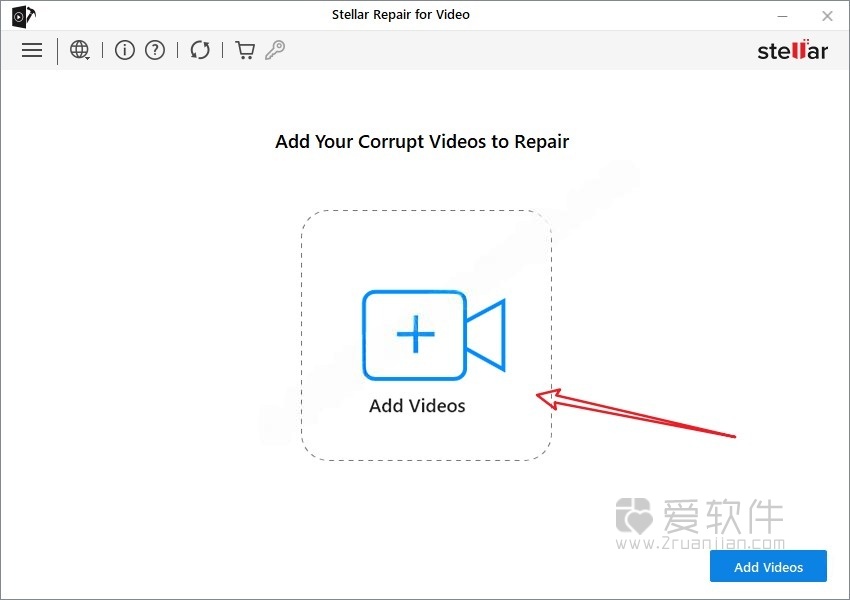
Task: Click the Add Your Corrupt Videos heading
Action: coord(422,141)
